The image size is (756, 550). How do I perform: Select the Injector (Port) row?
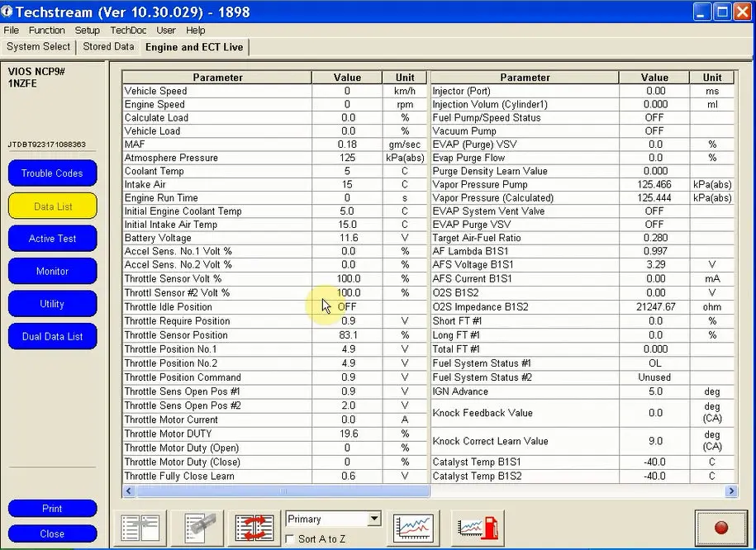582,91
